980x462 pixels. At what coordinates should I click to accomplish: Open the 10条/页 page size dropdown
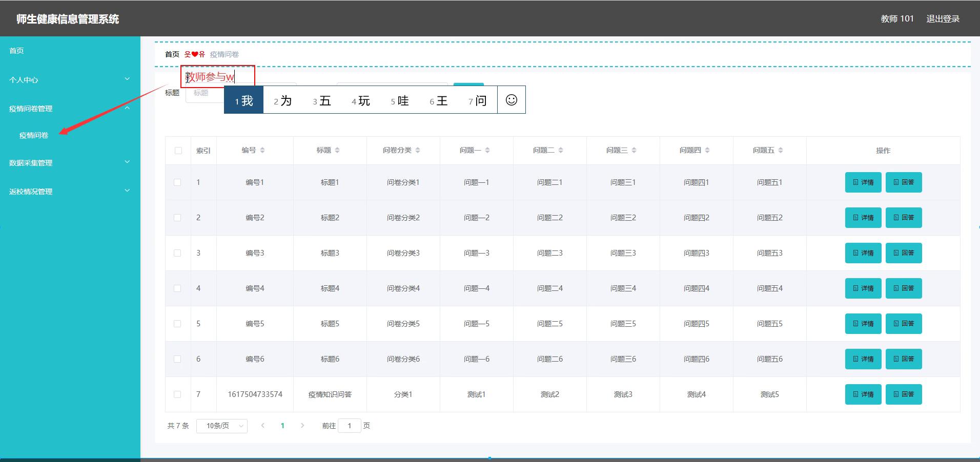[221, 426]
